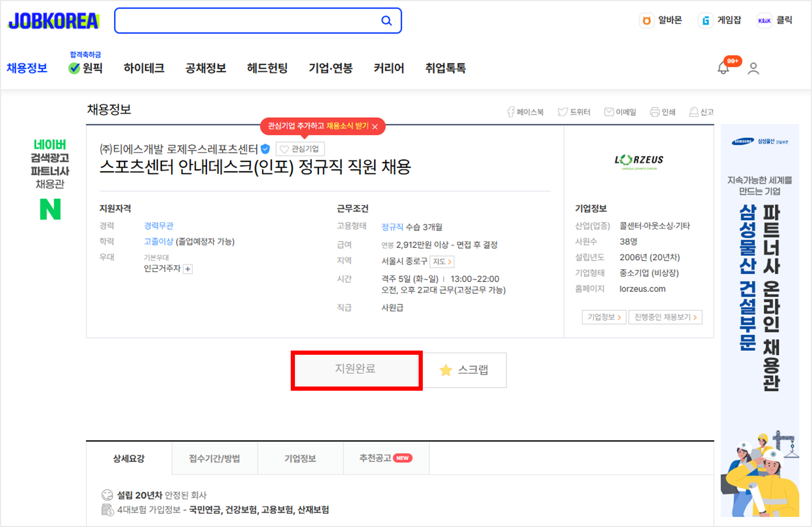Click the 게임잡 icon
Viewport: 812px width, 527px height.
[x=706, y=21]
